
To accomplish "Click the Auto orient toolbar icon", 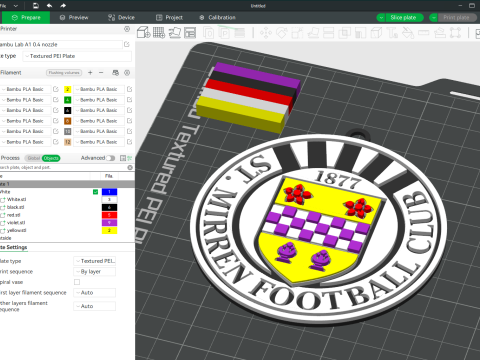I will pyautogui.click(x=175, y=33).
